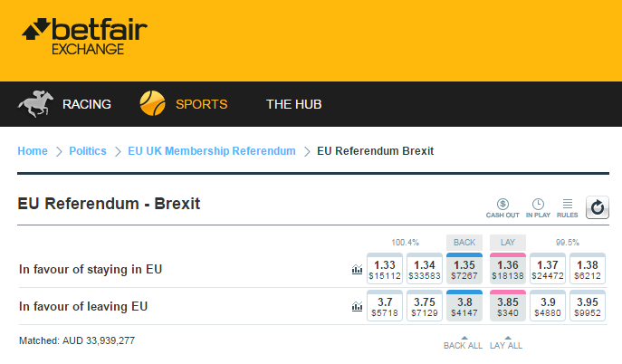Open EU UK Membership Referendum breadcrumb

click(x=212, y=151)
